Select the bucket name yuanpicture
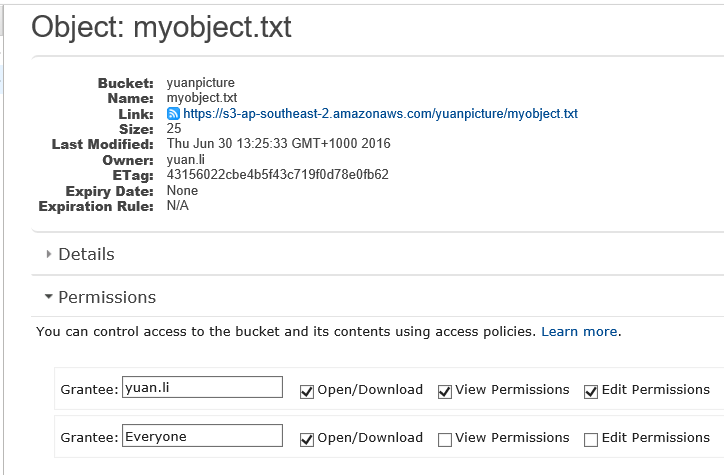This screenshot has width=724, height=475. coord(200,83)
